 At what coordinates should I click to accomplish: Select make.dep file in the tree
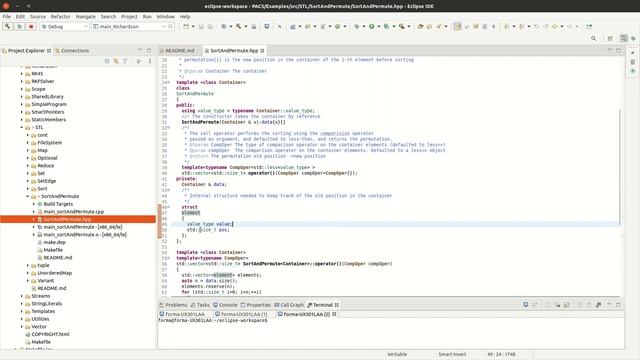tap(54, 242)
